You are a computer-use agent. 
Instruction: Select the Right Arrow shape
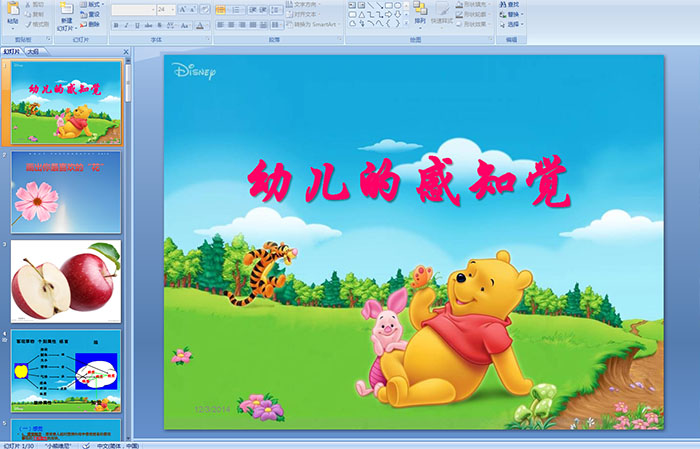pyautogui.click(x=388, y=14)
